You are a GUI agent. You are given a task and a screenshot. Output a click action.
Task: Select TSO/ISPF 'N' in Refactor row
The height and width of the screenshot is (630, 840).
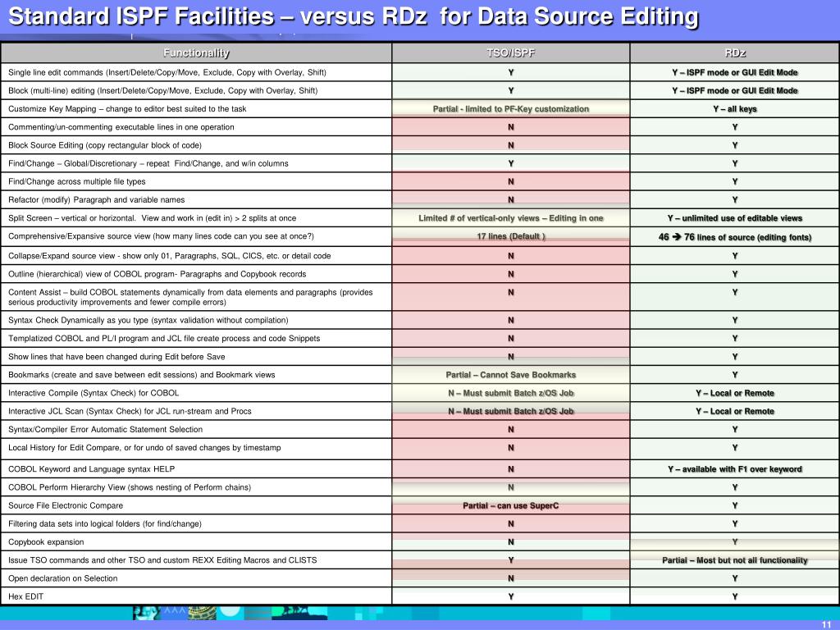tap(510, 200)
